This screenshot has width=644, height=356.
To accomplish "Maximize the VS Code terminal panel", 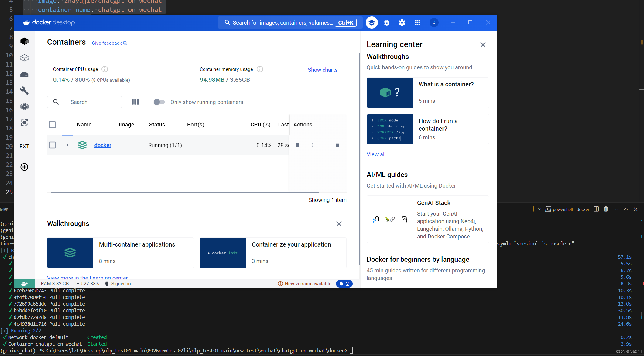I will coord(626,209).
